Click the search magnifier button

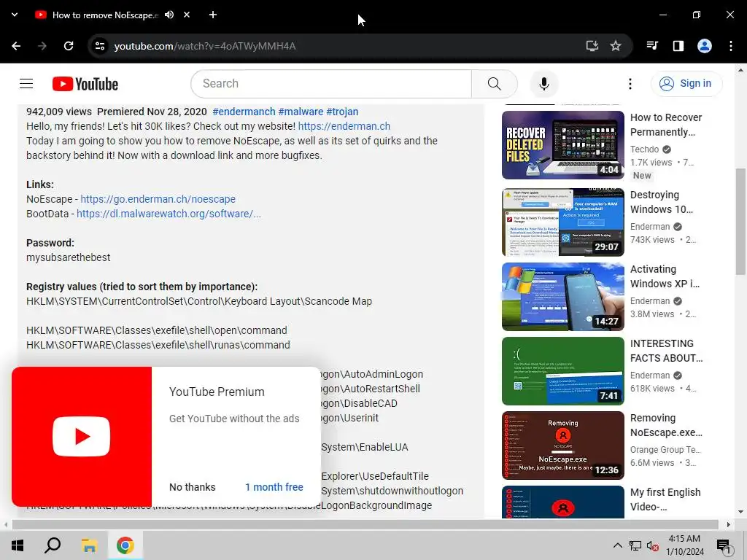click(494, 84)
